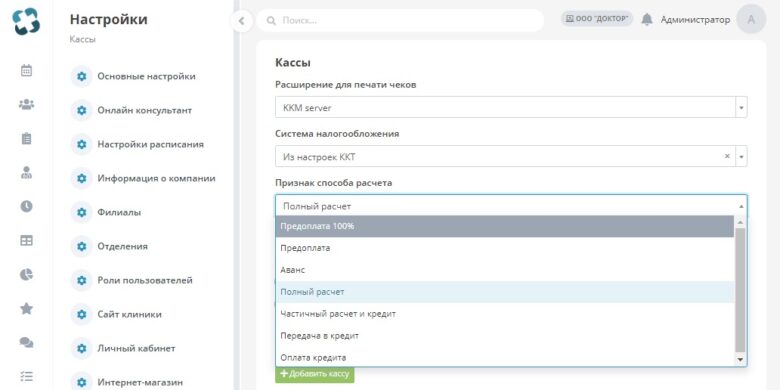Open the checklist tasks icon
The height and width of the screenshot is (390, 780).
pos(26,377)
